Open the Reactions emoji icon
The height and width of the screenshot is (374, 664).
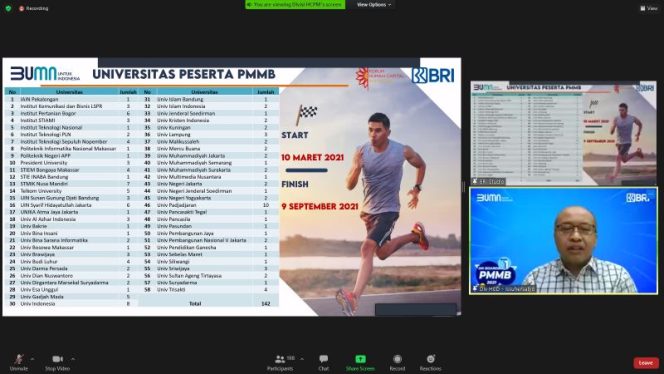[x=431, y=359]
